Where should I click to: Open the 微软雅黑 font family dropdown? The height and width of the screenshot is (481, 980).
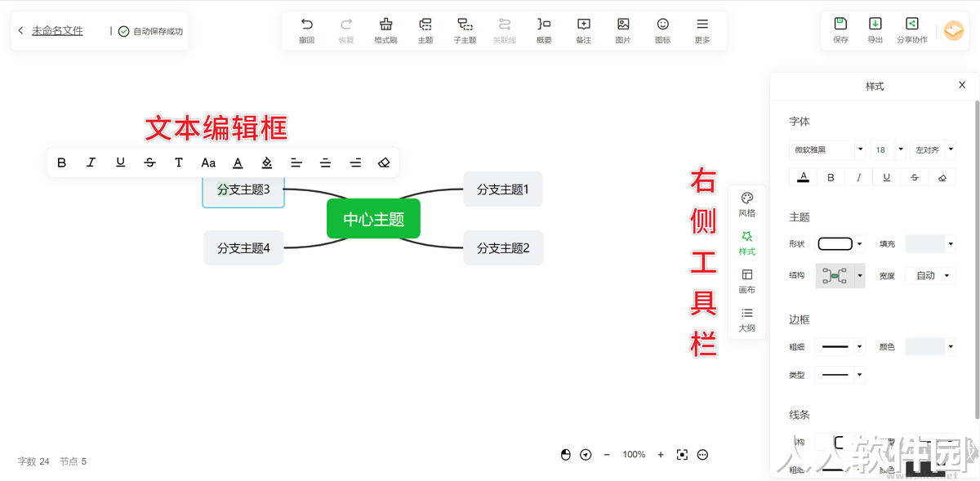pos(827,149)
